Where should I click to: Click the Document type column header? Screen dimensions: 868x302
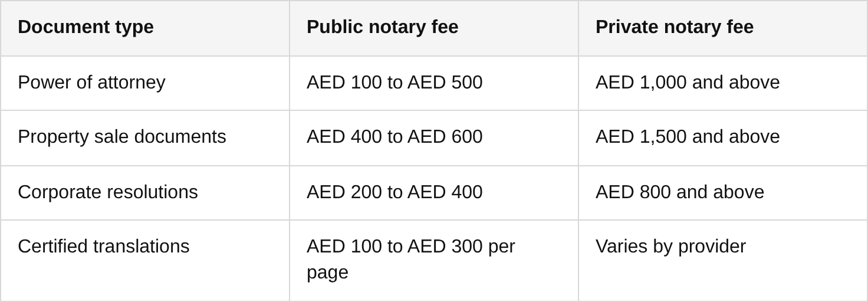click(86, 27)
